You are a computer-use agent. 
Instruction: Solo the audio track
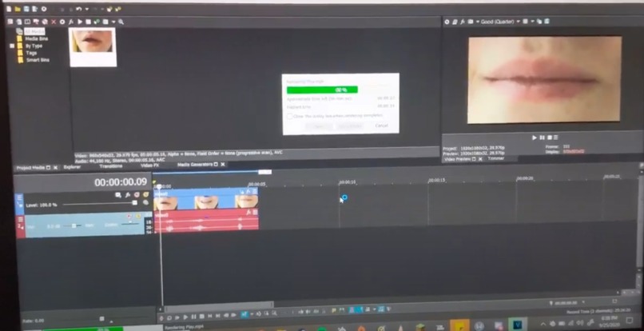138,216
